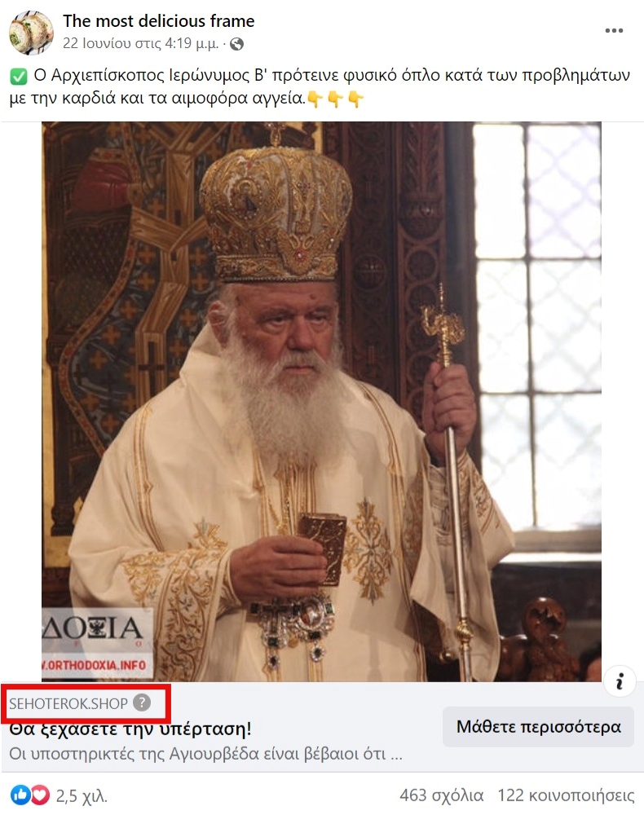Click the pointing-down hand emojis
Screen dimensions: 644x815
tap(335, 99)
